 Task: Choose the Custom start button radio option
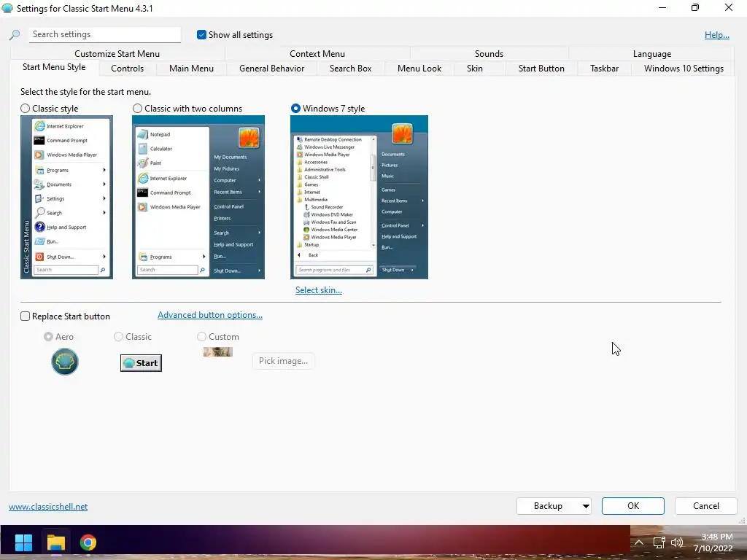pyautogui.click(x=201, y=337)
